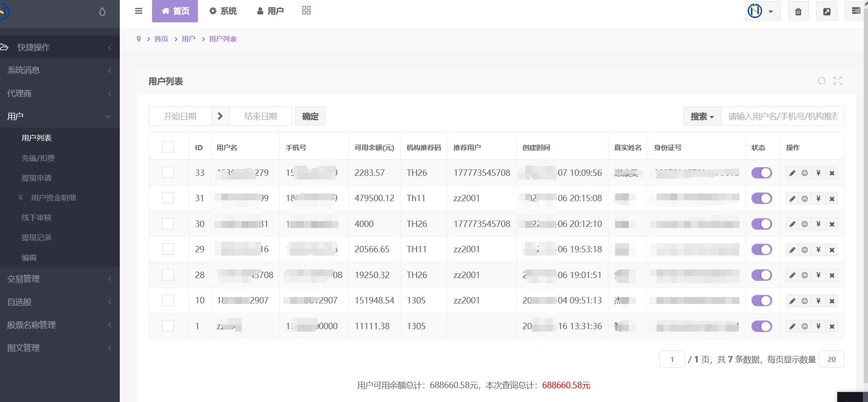Open the 用户 top navigation item
868x402 pixels.
click(x=270, y=11)
